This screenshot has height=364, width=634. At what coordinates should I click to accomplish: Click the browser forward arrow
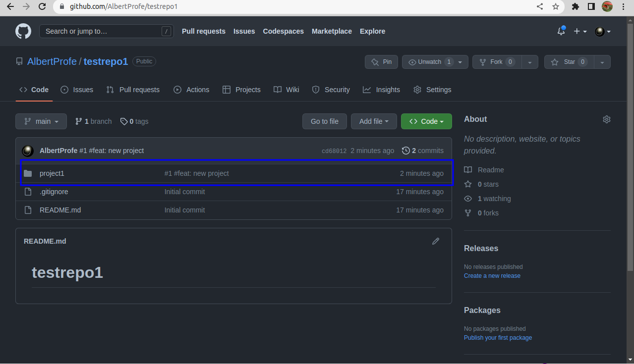point(26,6)
